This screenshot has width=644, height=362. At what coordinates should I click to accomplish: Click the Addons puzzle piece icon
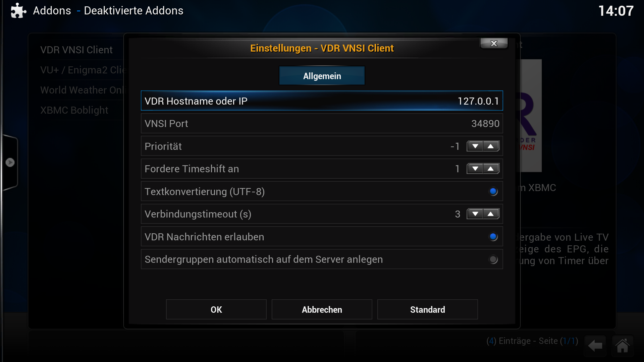click(x=18, y=11)
